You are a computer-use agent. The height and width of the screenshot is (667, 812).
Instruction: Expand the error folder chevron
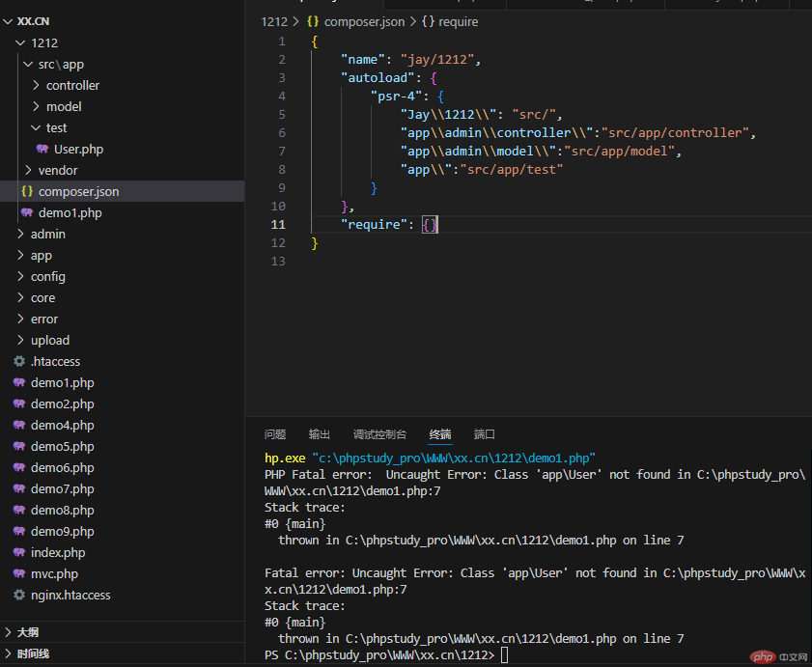click(20, 319)
